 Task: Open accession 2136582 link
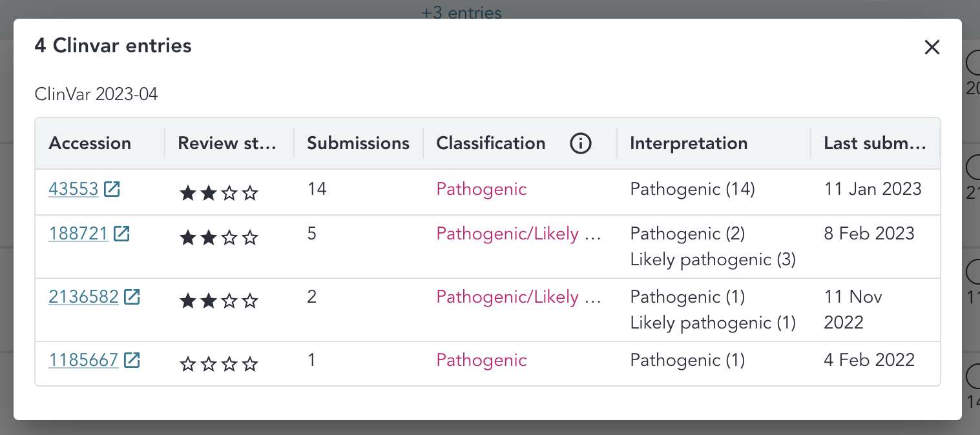[83, 297]
